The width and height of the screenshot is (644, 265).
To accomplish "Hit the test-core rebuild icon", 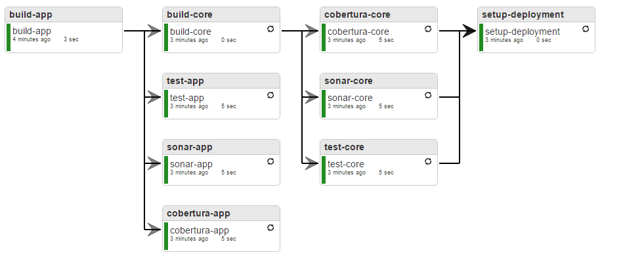I will 428,161.
